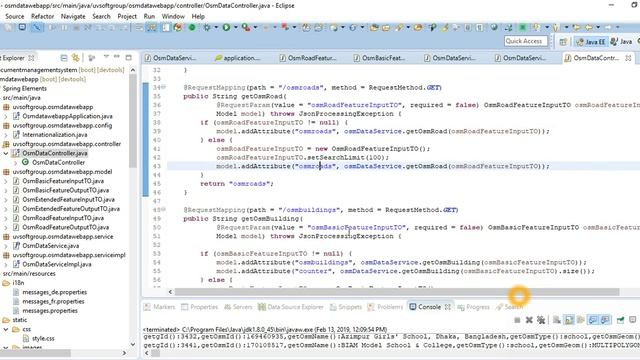Click the Debug bug icon in toolbar
The height and width of the screenshot is (360, 640).
click(207, 27)
